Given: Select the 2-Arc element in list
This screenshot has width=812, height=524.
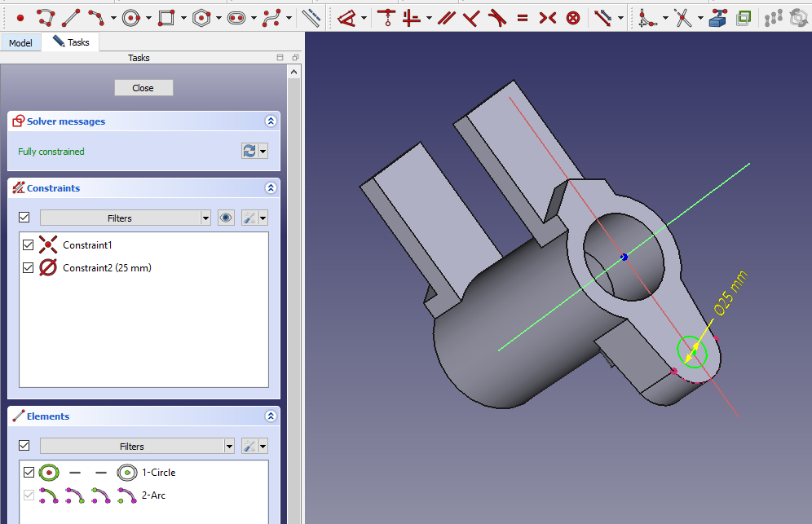Looking at the screenshot, I should (153, 495).
